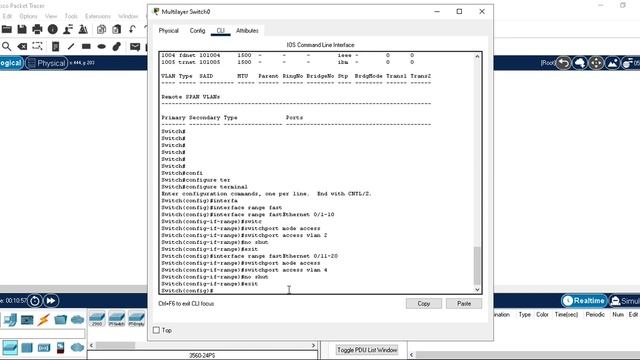
Task: Open the Physical tab of Multilayer Switch0
Action: coord(169,31)
